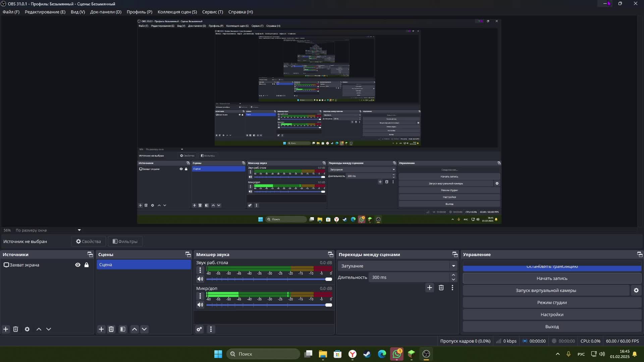This screenshot has height=362, width=644.
Task: Delete selected source with trash icon
Action: tap(15, 329)
